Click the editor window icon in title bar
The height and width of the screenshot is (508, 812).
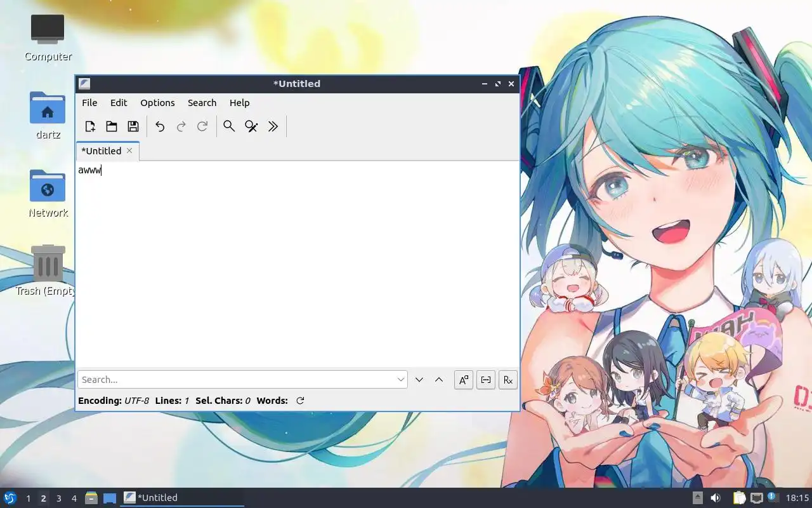[x=84, y=84]
